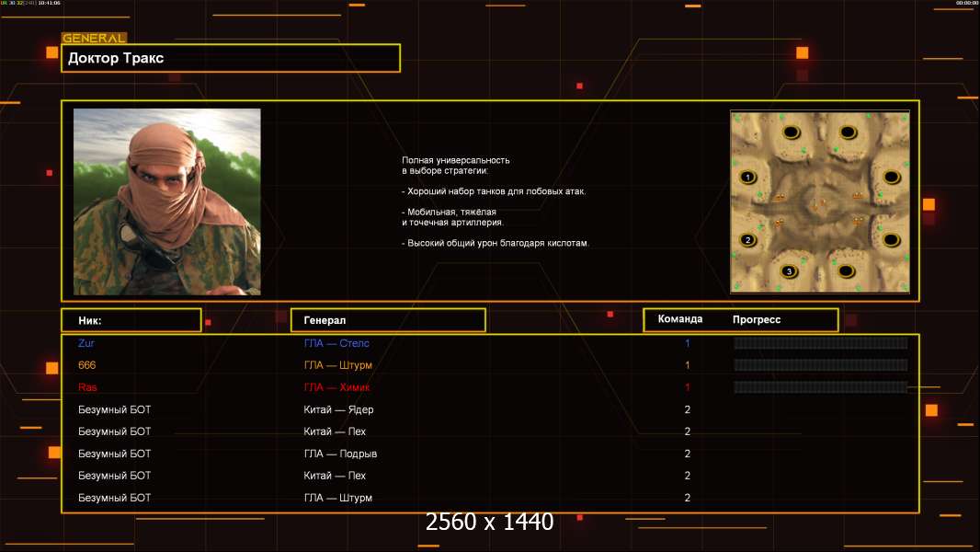
Task: Click the red ГЛА — Химик entry
Action: (336, 387)
